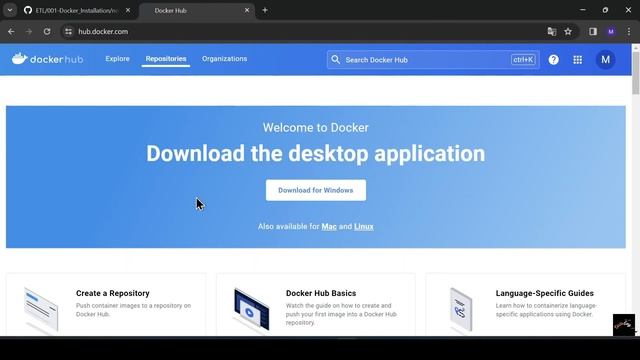640x360 pixels.
Task: Open a new browser tab
Action: [x=265, y=10]
